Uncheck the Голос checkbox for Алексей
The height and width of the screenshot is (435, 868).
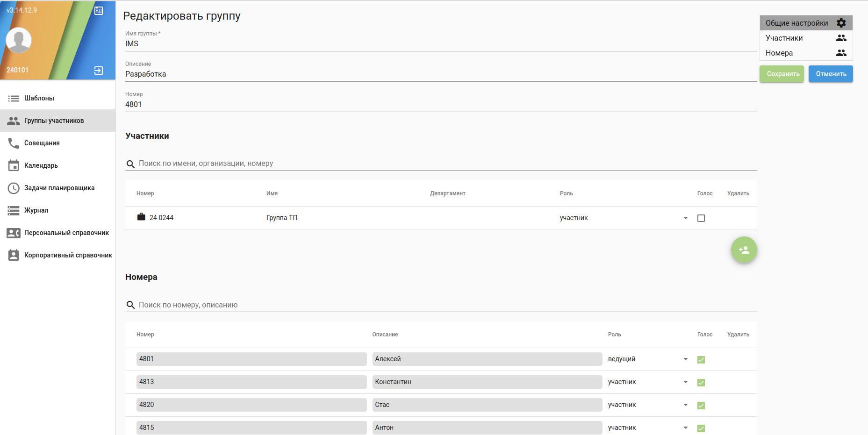(701, 360)
